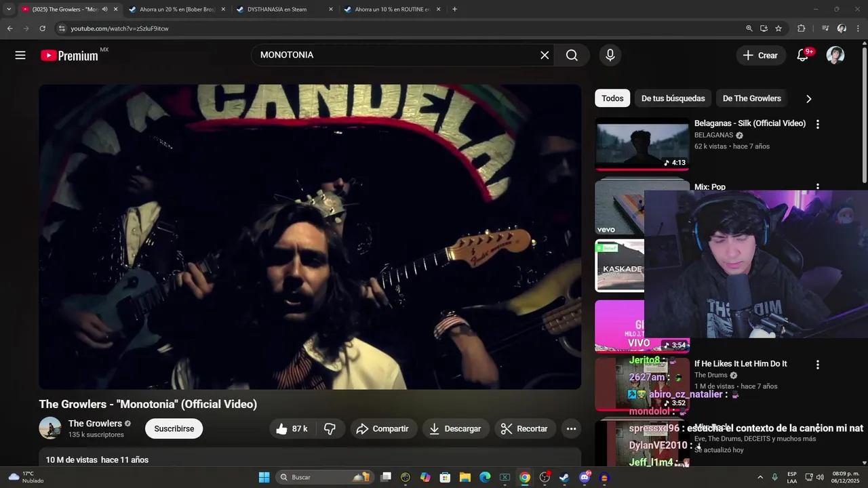The height and width of the screenshot is (488, 868).
Task: Open the Crear menu
Action: (x=761, y=56)
